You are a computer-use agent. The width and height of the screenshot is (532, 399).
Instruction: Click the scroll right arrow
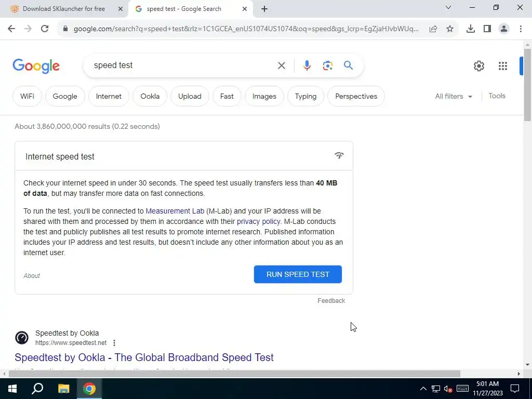519,374
